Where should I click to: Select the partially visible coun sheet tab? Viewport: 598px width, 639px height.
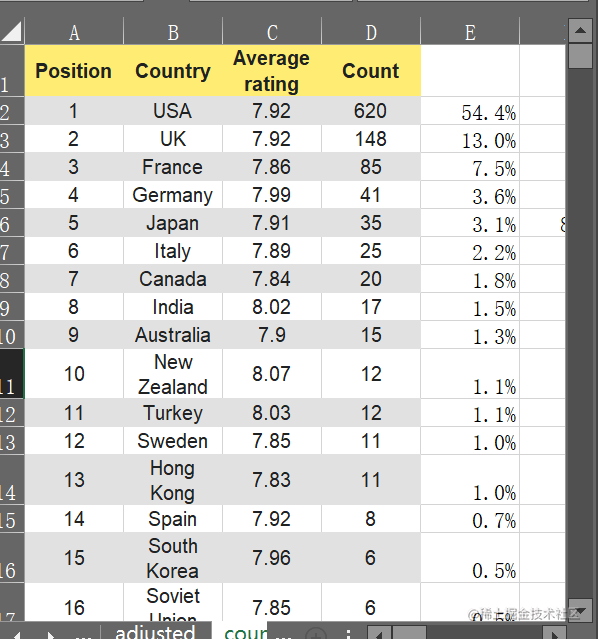(243, 631)
